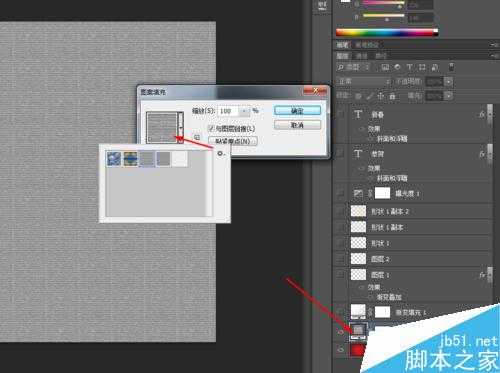The image size is (500, 373).
Task: Open pattern picker dropdown arrow beside preview
Action: [180, 127]
